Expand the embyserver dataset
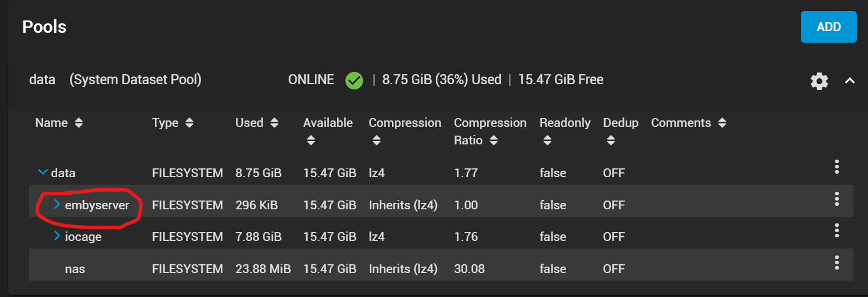The height and width of the screenshot is (297, 868). pyautogui.click(x=57, y=204)
